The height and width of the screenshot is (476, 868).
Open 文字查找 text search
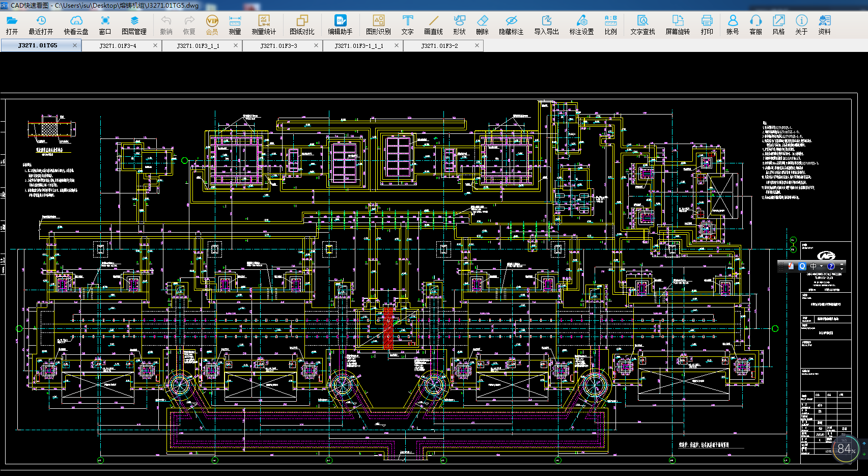(642, 25)
